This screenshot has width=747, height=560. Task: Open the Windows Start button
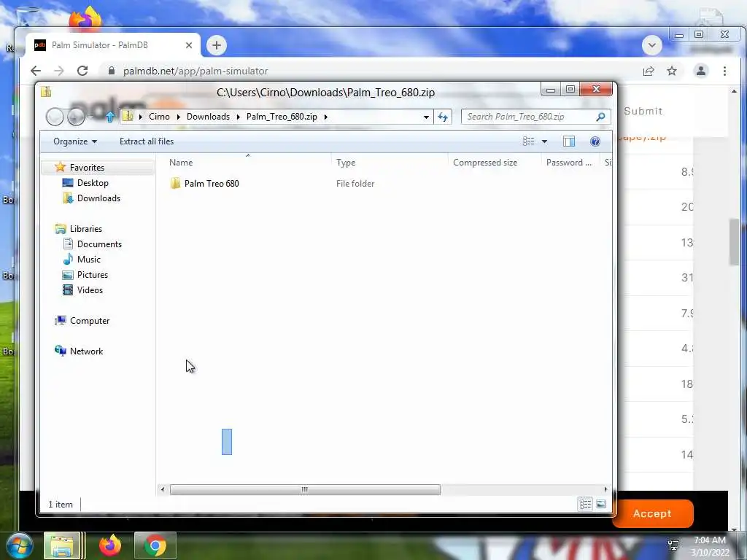(19, 545)
